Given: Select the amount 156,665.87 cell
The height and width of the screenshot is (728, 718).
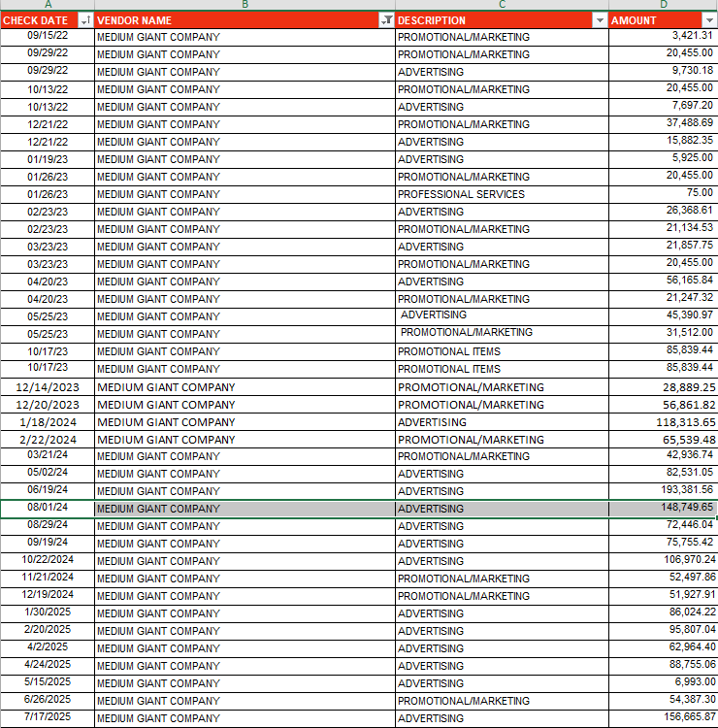Looking at the screenshot, I should (x=664, y=717).
